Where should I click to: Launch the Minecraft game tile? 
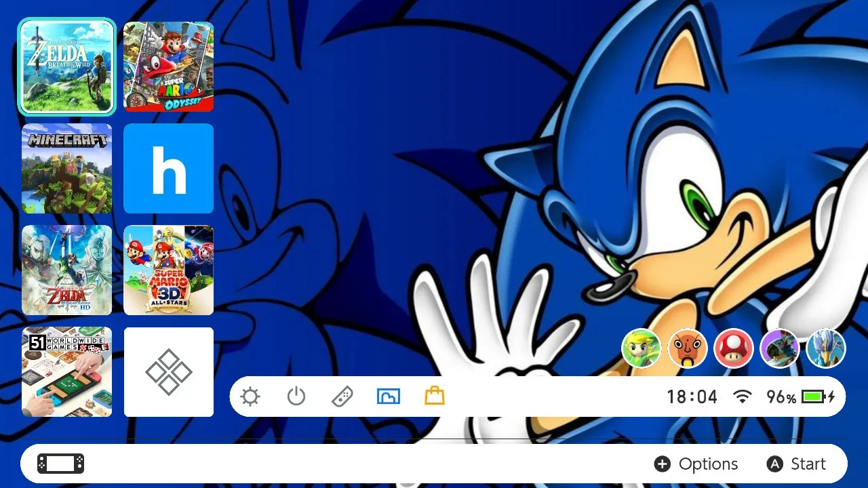(66, 168)
